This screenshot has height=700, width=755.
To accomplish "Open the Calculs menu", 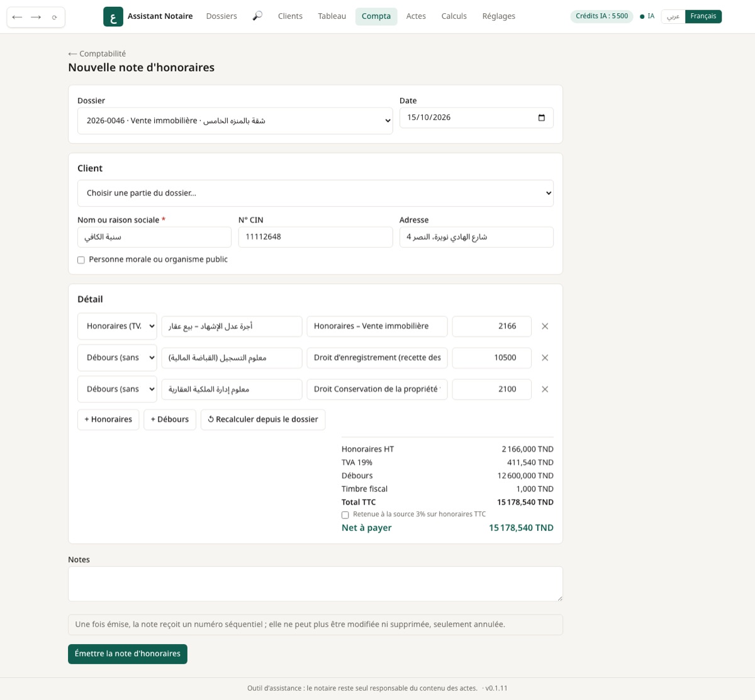I will 454,16.
